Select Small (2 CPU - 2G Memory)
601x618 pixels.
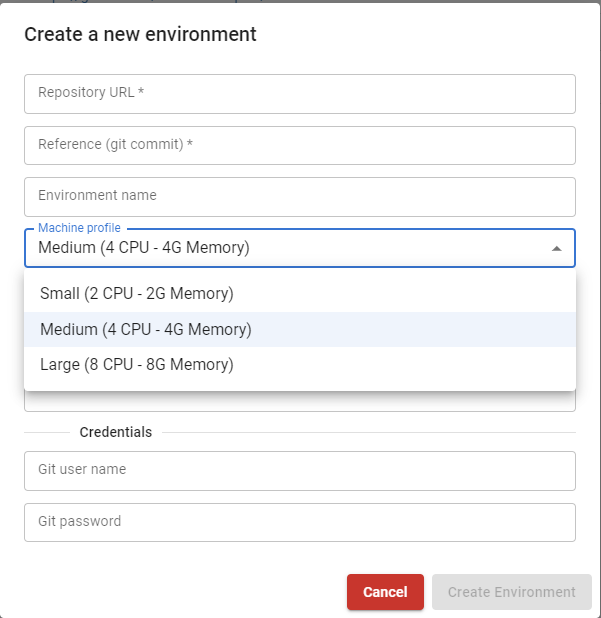[137, 294]
